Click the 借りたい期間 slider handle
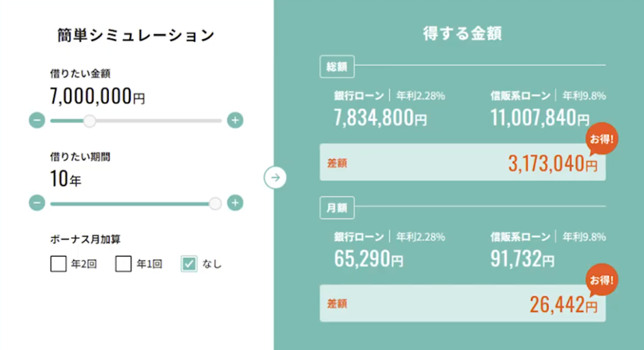The image size is (644, 350). point(216,203)
